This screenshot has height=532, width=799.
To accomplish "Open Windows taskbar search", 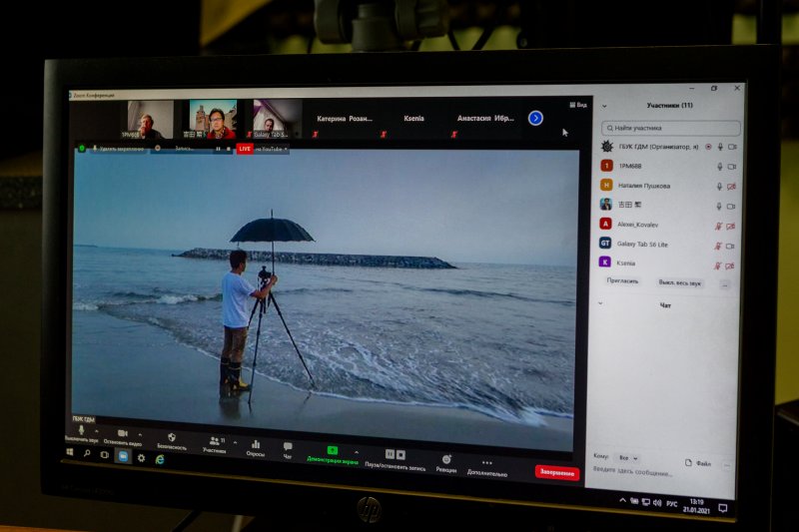I will pyautogui.click(x=87, y=453).
